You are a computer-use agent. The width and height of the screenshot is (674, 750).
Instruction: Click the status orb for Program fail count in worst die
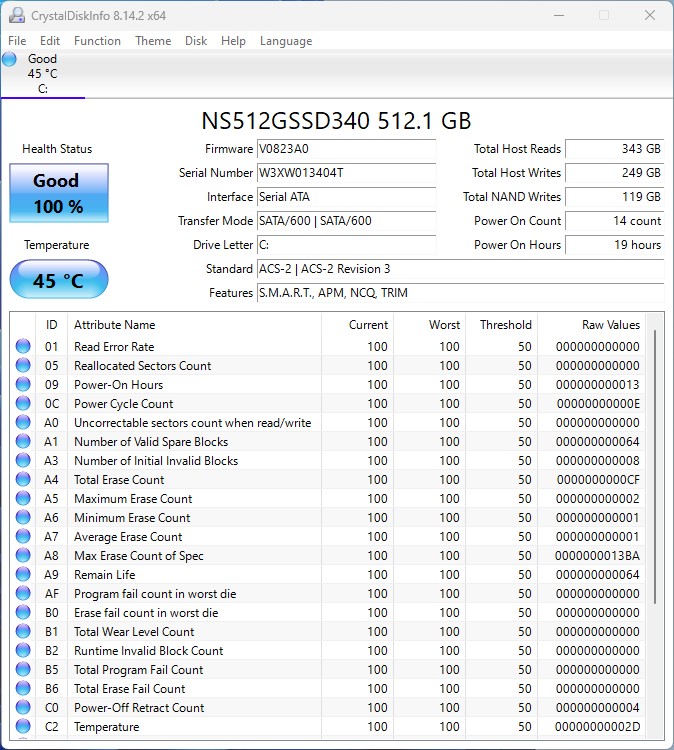23,594
